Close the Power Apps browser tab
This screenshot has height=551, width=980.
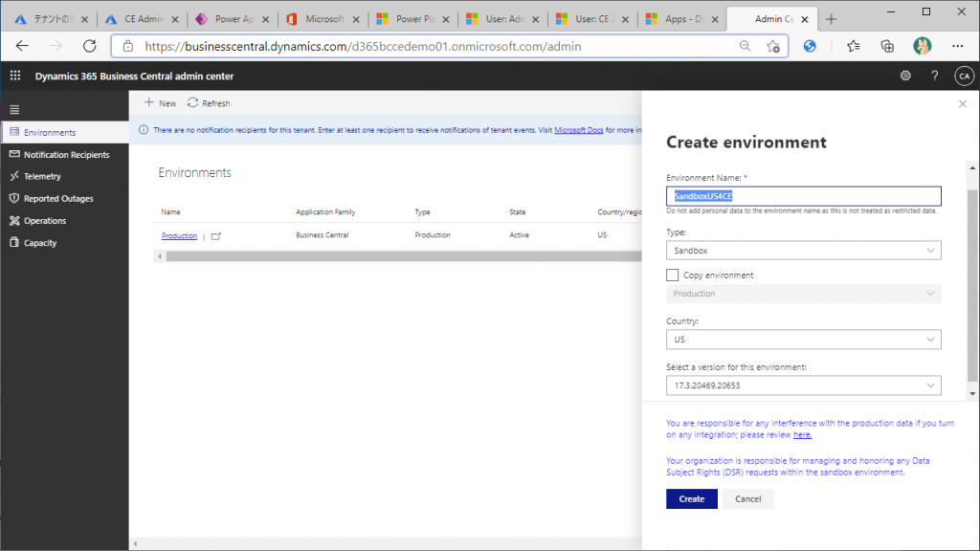tap(266, 19)
